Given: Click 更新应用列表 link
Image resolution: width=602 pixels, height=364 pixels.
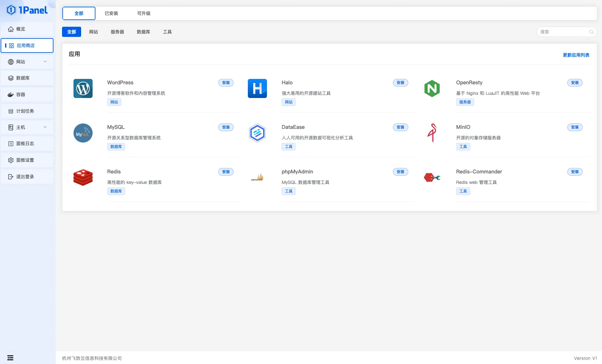Looking at the screenshot, I should [x=576, y=55].
